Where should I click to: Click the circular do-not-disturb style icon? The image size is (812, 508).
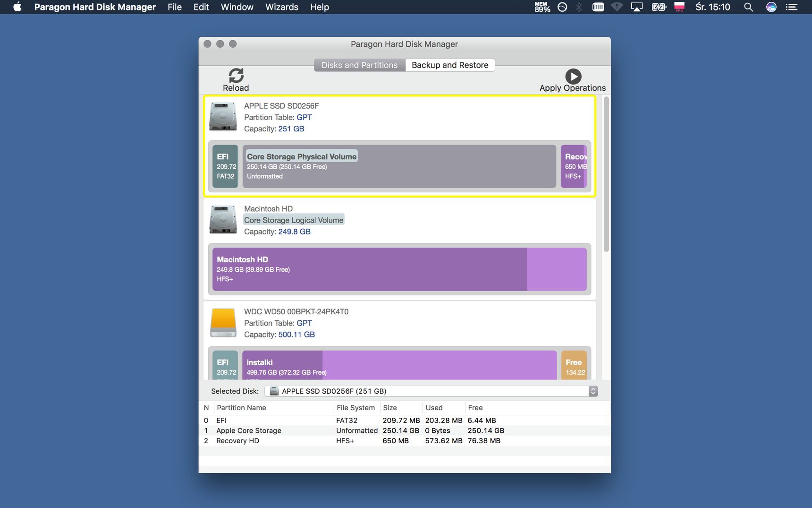point(562,7)
